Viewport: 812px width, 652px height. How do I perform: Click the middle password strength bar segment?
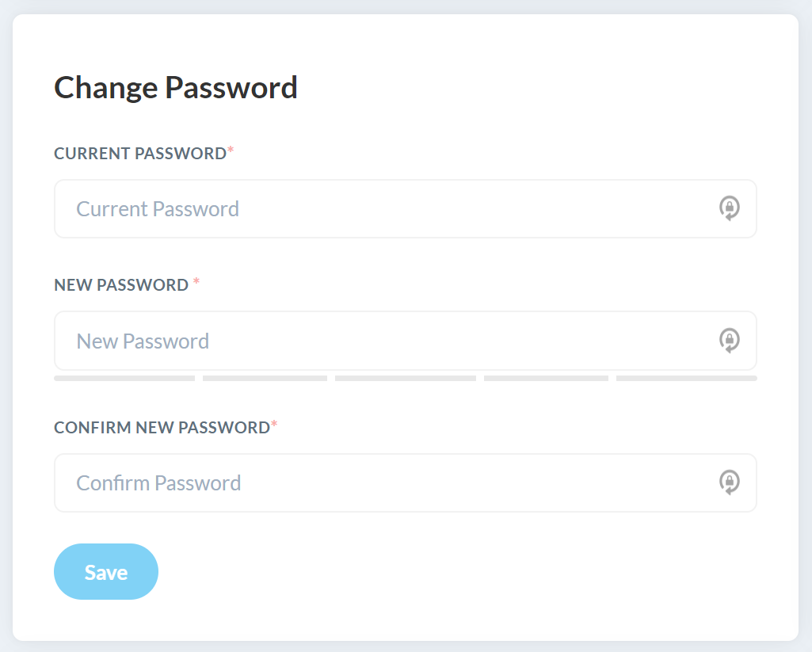406,379
